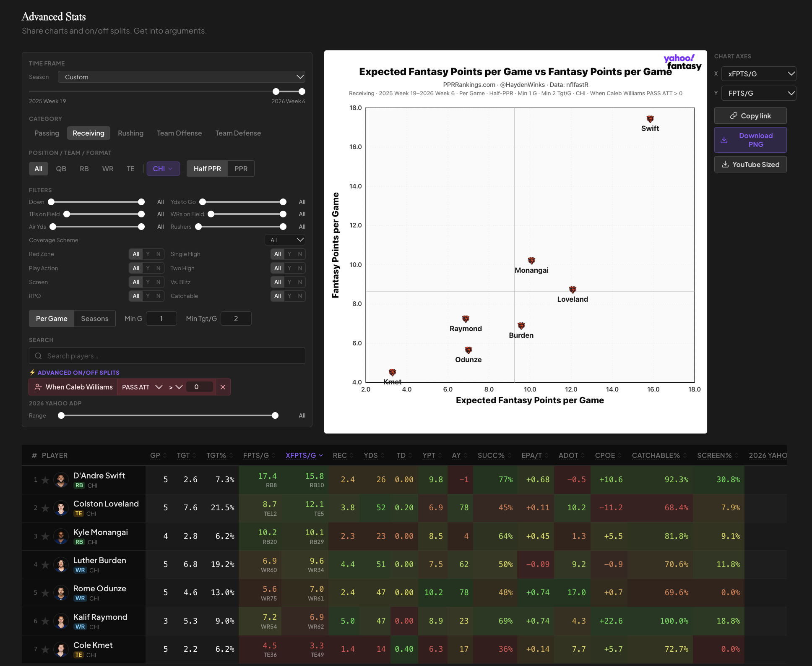Star Kalif Raymond as favorite
The height and width of the screenshot is (666, 812).
[x=45, y=621]
